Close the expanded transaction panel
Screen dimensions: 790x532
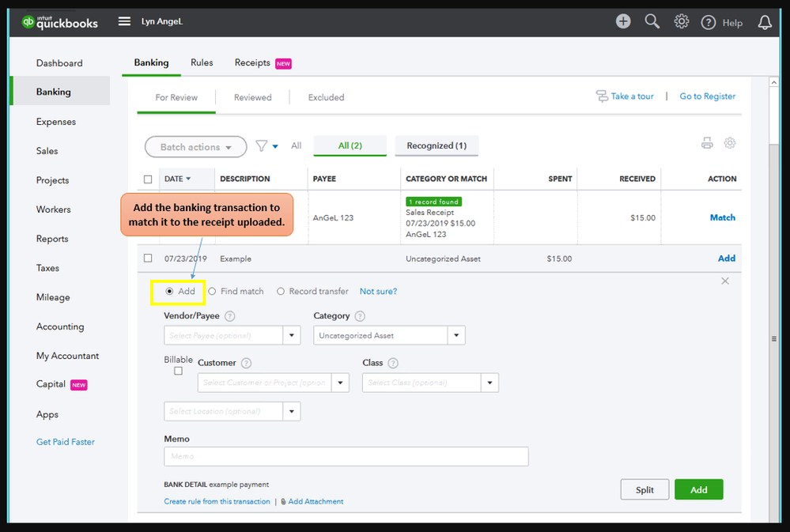725,281
